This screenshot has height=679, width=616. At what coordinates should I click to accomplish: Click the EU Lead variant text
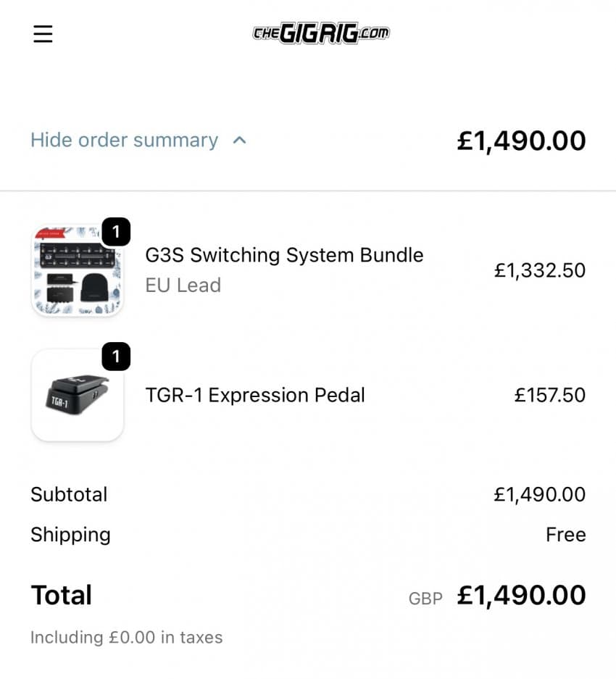pyautogui.click(x=183, y=285)
